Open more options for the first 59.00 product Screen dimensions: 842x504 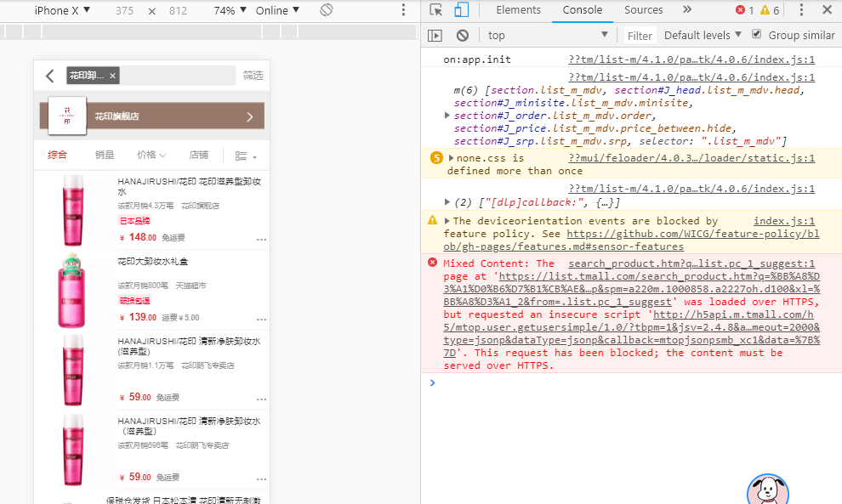click(261, 399)
